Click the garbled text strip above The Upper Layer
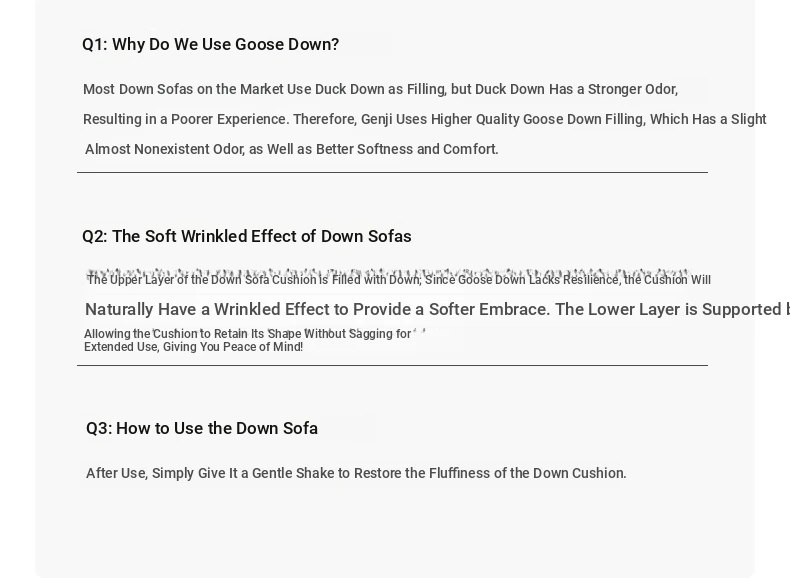790x578 pixels. (388, 273)
